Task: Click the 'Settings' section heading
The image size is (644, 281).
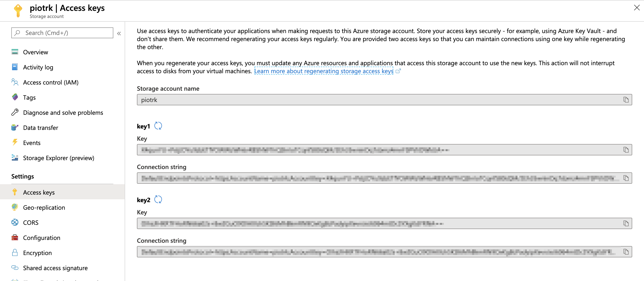Action: [22, 176]
